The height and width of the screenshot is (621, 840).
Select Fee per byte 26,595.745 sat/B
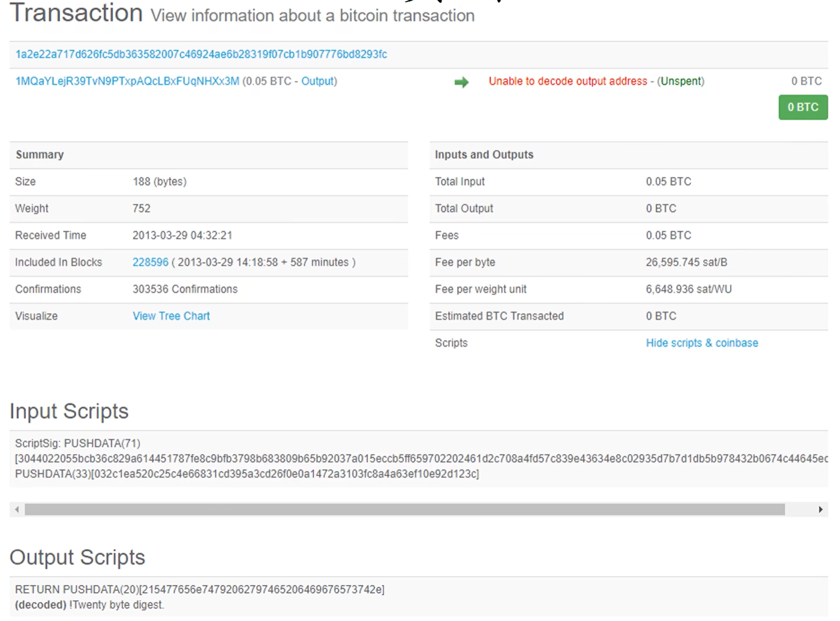click(x=687, y=262)
